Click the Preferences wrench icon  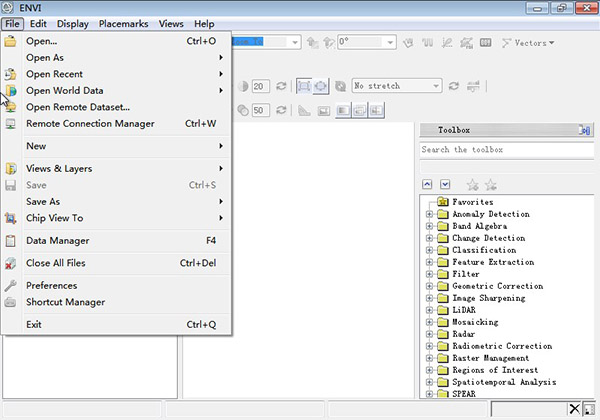(x=10, y=285)
